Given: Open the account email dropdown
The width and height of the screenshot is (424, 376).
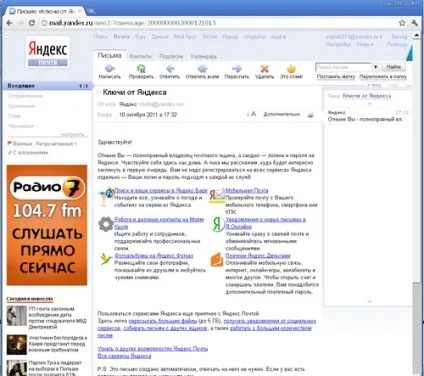Looking at the screenshot, I should tap(354, 37).
